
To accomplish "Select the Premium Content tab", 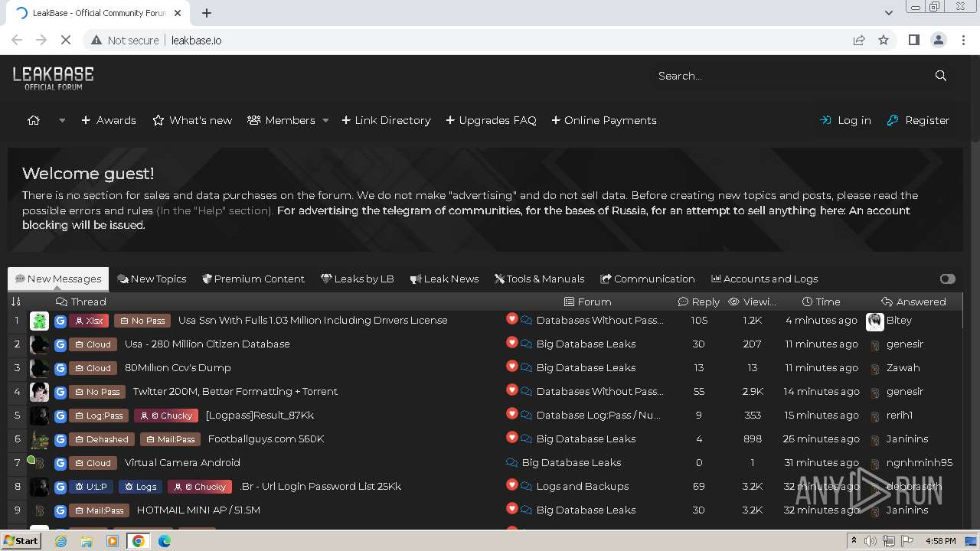I will (x=253, y=279).
